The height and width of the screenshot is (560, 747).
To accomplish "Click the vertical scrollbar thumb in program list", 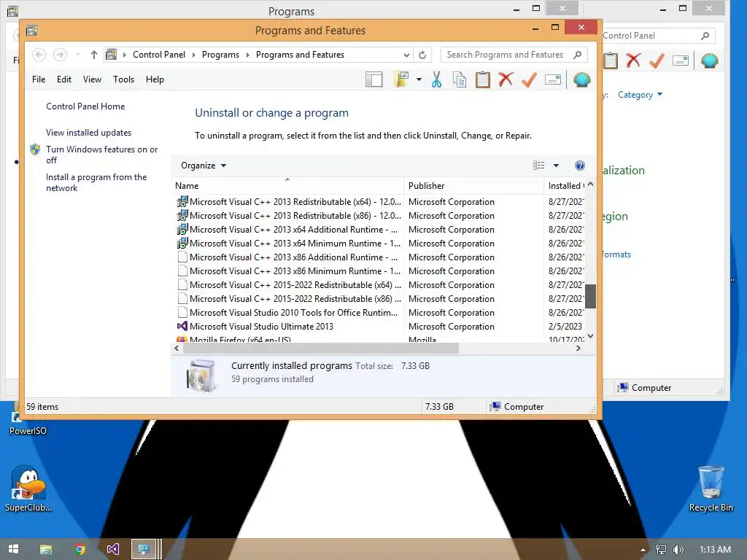I will [590, 296].
